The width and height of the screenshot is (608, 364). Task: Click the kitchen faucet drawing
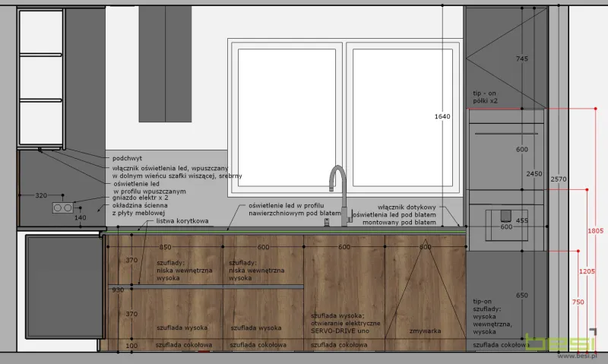pyautogui.click(x=341, y=196)
